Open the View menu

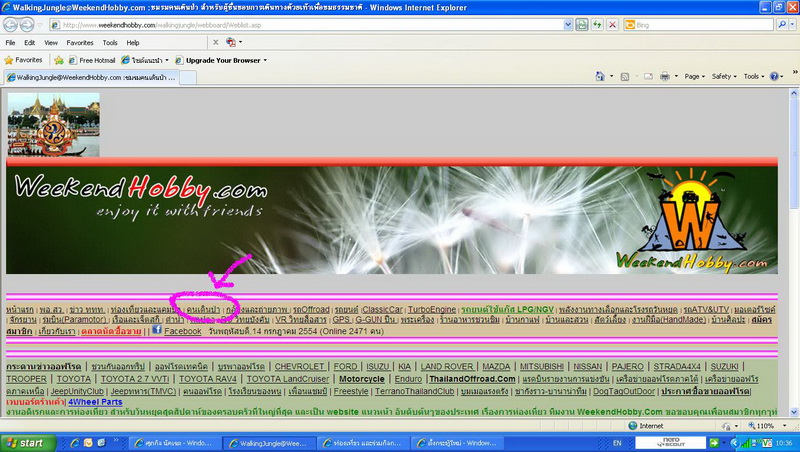coord(52,43)
